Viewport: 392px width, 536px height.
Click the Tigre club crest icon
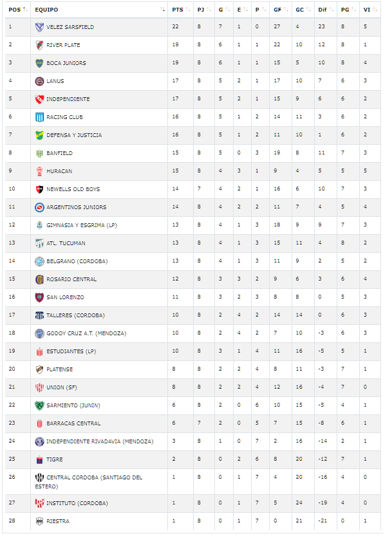pyautogui.click(x=39, y=459)
